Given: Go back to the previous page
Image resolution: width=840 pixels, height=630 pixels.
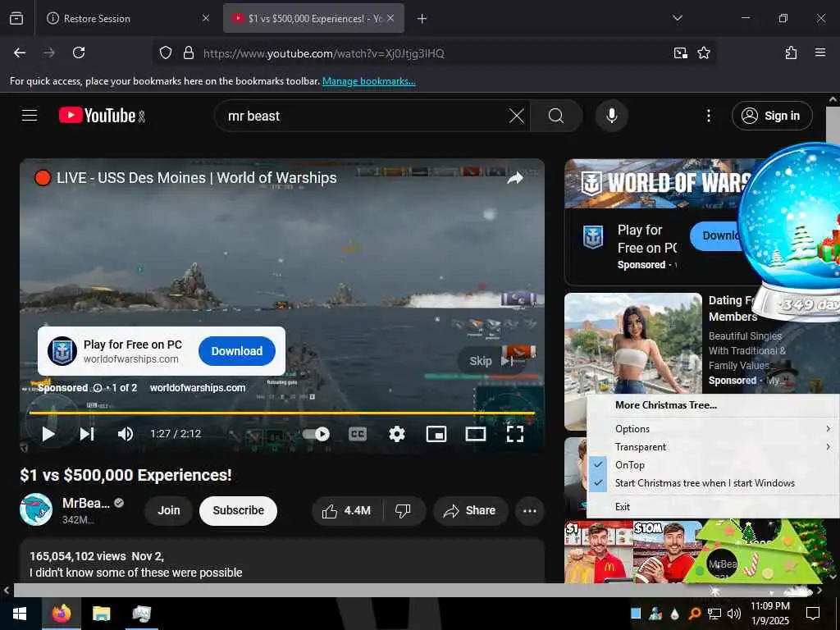Looking at the screenshot, I should click(20, 52).
